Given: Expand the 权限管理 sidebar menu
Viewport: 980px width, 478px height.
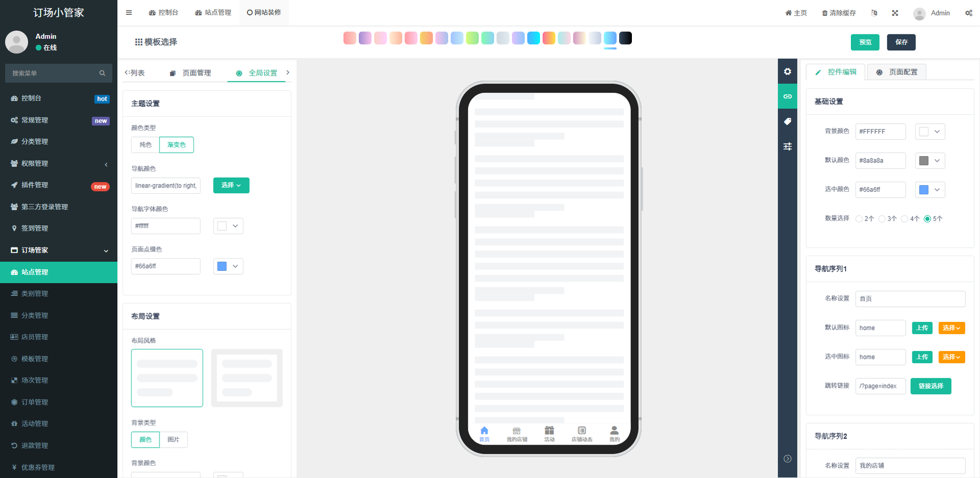Looking at the screenshot, I should tap(58, 164).
